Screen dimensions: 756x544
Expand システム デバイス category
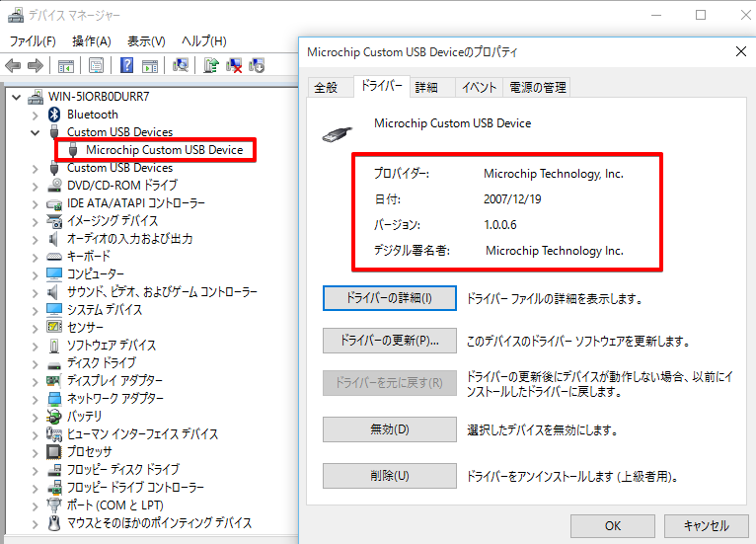click(x=35, y=310)
